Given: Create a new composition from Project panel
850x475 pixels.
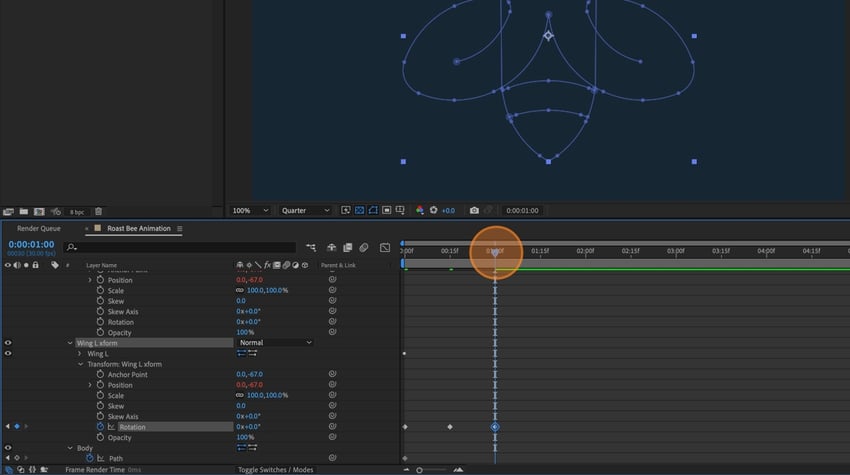Looking at the screenshot, I should pyautogui.click(x=39, y=211).
